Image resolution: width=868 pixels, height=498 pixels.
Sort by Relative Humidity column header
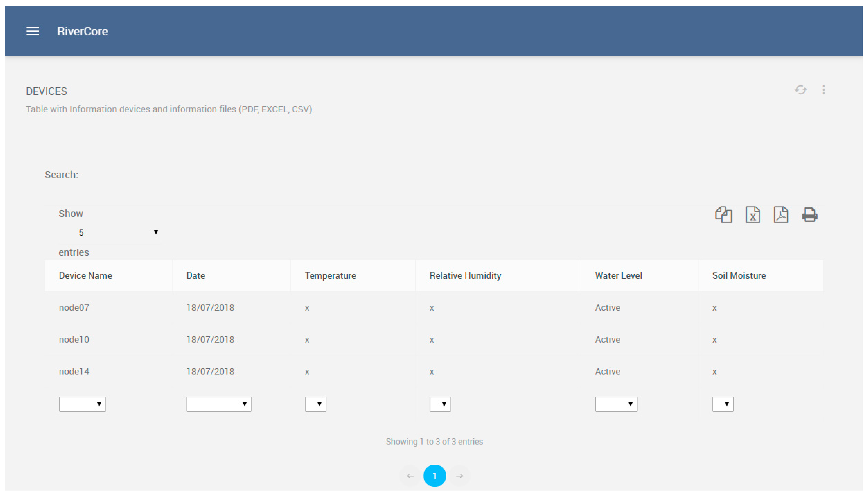[465, 276]
